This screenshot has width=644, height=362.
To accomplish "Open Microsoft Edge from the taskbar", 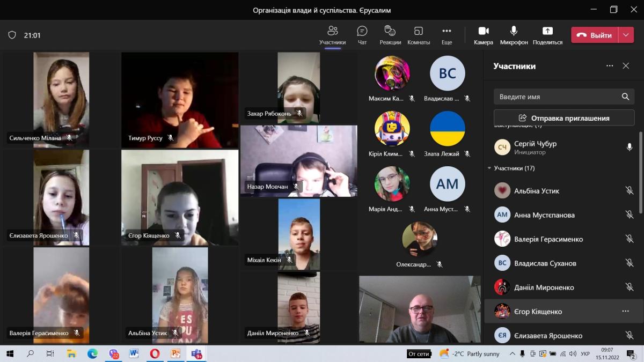I will [92, 353].
